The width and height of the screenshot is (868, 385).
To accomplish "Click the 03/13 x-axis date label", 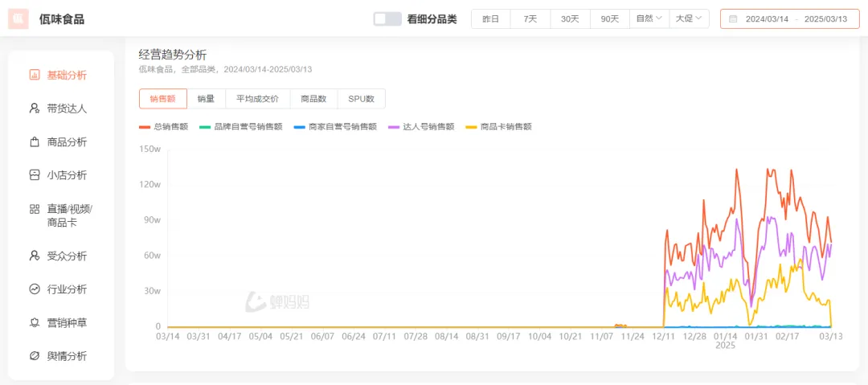I will tap(832, 336).
